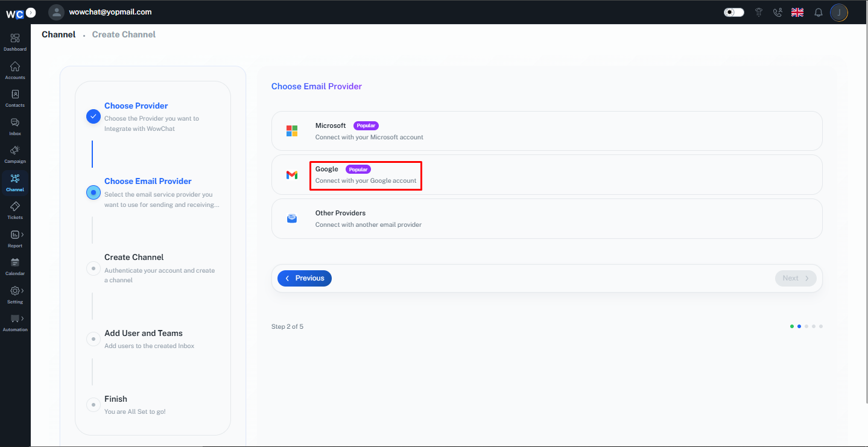Click the Choose Provider step checkmark
The height and width of the screenshot is (447, 868).
[x=93, y=116]
